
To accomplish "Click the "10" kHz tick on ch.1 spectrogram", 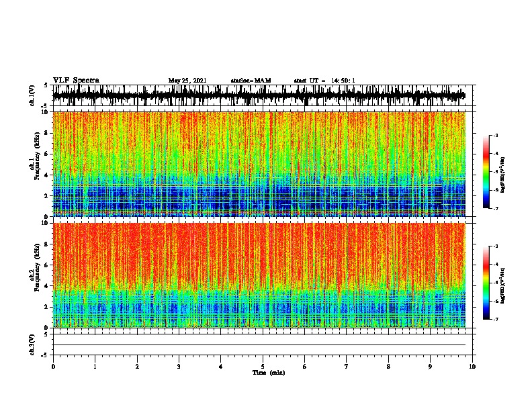I will click(46, 112).
